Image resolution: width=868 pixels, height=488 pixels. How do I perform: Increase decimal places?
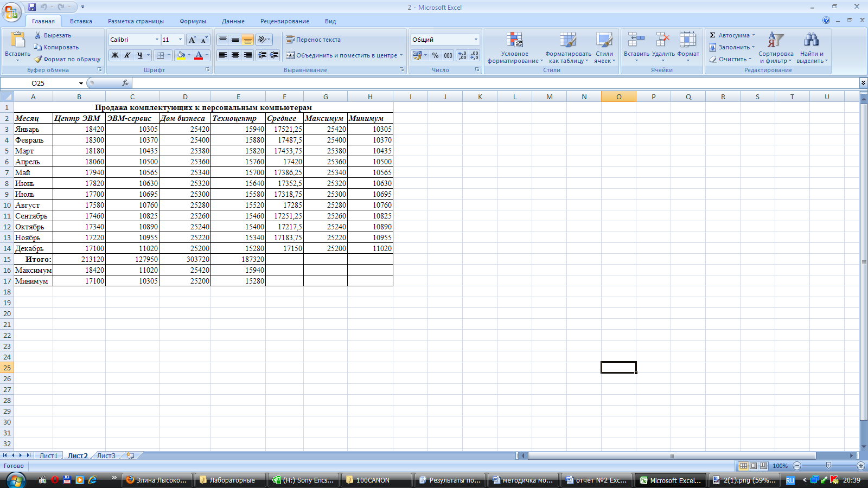coord(462,55)
